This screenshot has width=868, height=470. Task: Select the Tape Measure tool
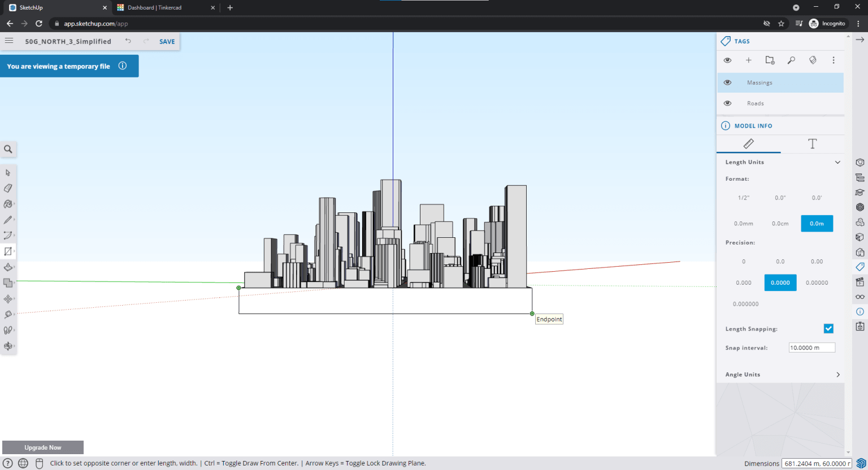pos(8,315)
